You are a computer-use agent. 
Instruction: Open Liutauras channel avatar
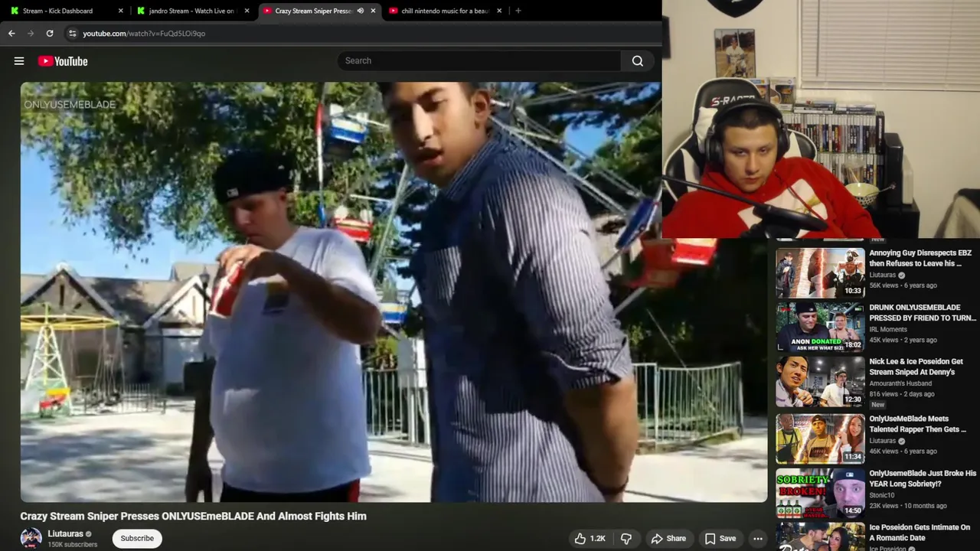click(x=31, y=538)
